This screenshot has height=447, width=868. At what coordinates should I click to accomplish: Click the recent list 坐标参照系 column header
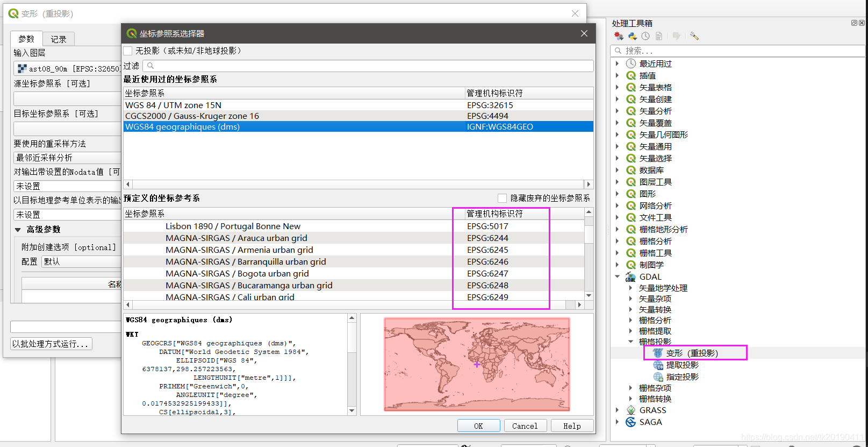(x=294, y=93)
